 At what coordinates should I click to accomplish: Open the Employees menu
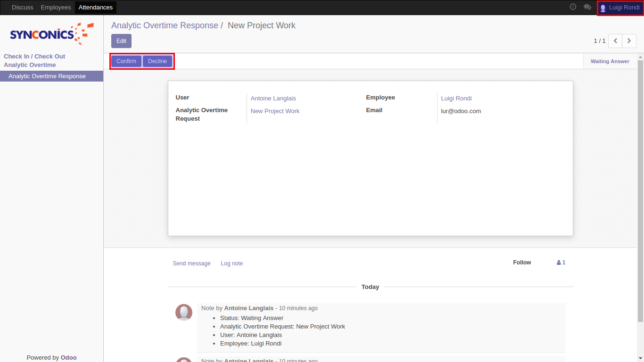coord(56,8)
